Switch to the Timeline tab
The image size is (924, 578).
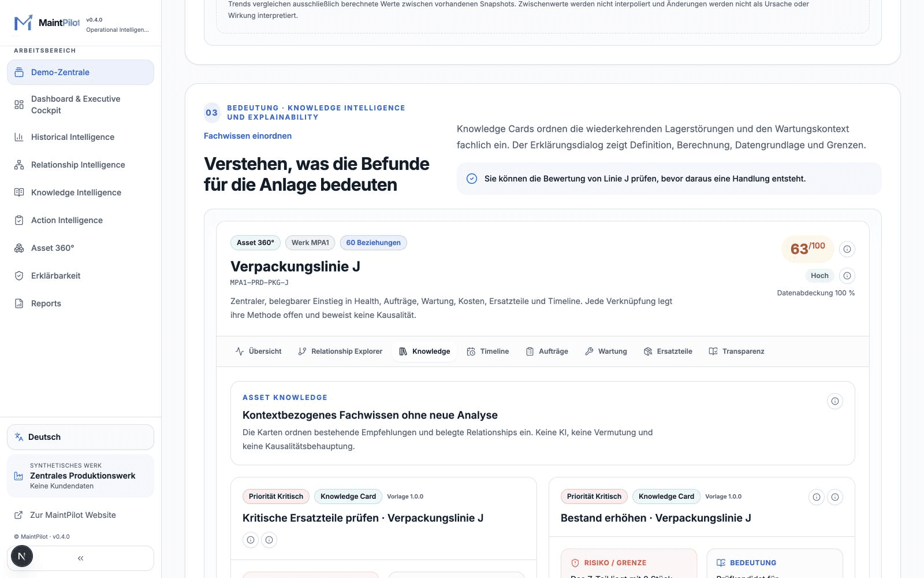tap(488, 351)
